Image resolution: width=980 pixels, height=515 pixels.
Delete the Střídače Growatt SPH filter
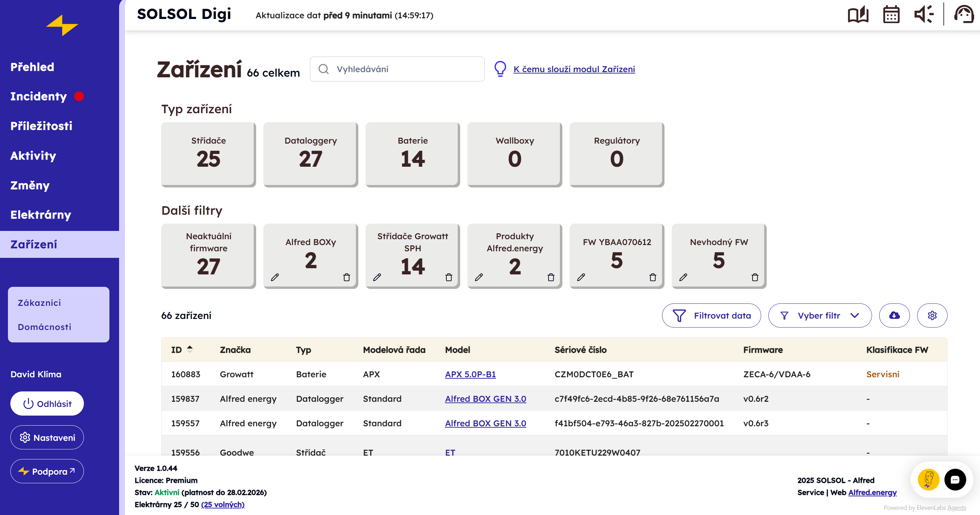click(x=448, y=277)
